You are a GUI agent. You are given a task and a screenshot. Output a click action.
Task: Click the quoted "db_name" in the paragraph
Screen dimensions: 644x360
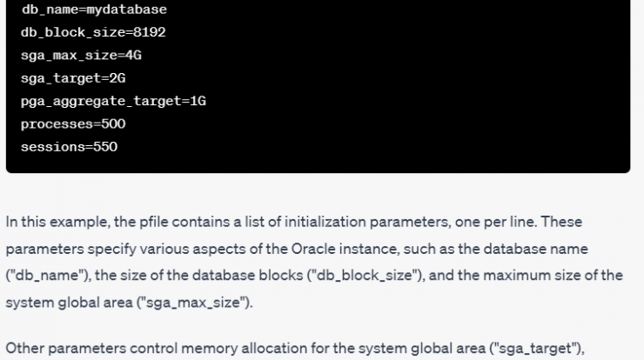[x=48, y=276]
